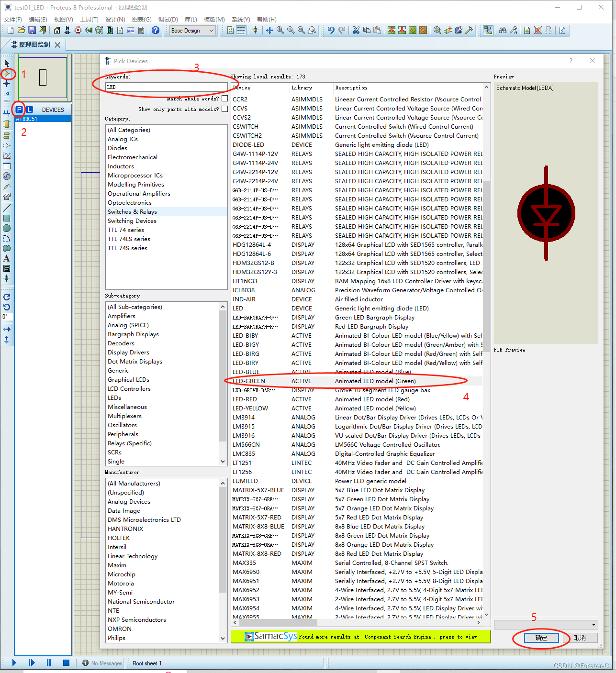The width and height of the screenshot is (616, 673).
Task: Toggle 'Match whole words?' checkbox
Action: click(224, 99)
